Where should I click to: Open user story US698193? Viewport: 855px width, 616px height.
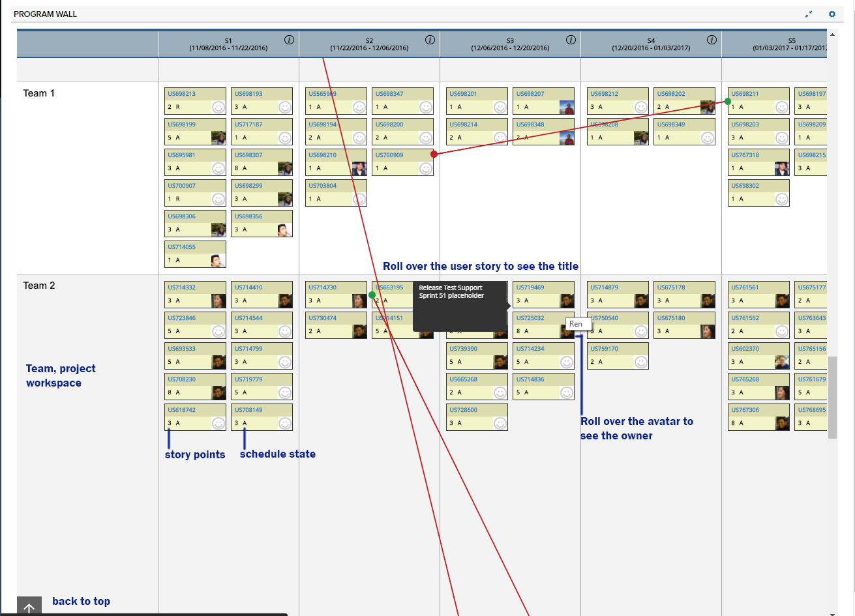coord(248,94)
